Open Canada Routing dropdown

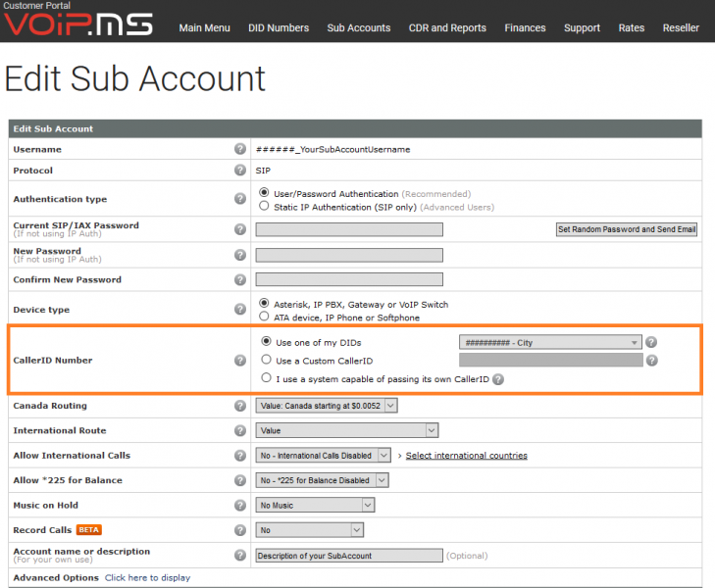point(327,406)
